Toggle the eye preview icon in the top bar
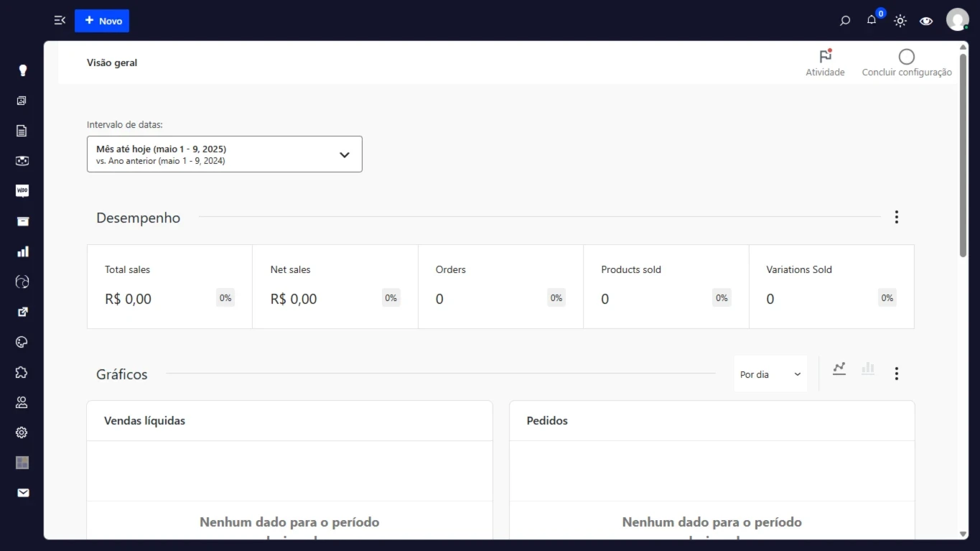 tap(926, 22)
